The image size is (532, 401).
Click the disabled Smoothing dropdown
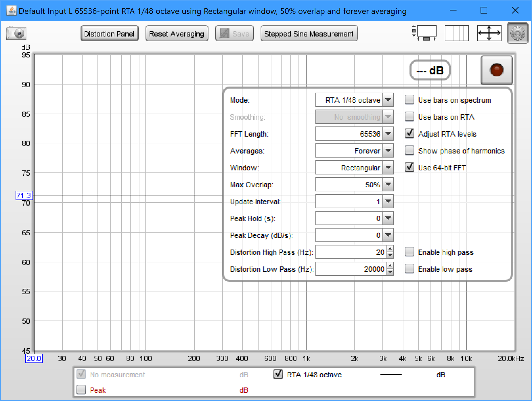354,117
